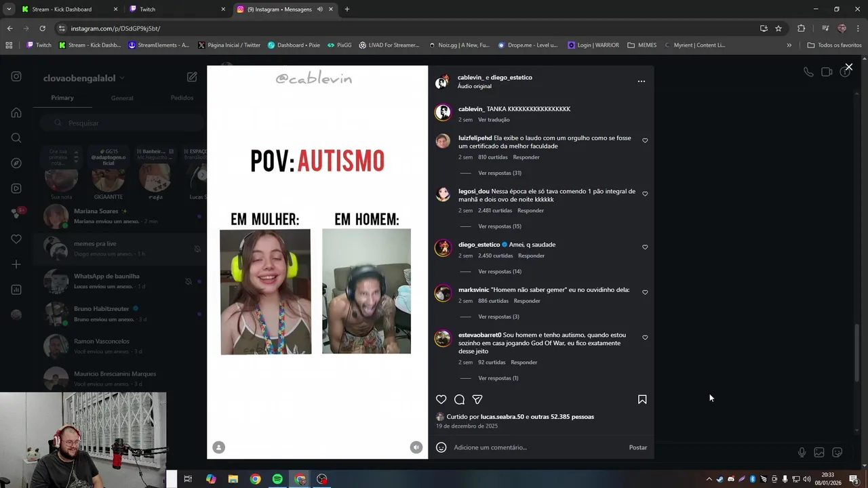Open the Dashboard chart icon in sidebar
Viewport: 868px width, 488px height.
[x=16, y=289]
